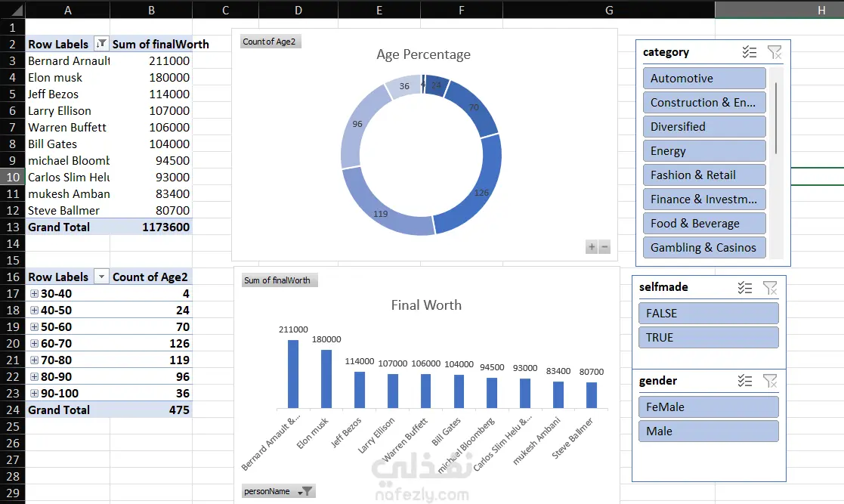Filter by Construction & En... category
Screen dimensions: 844x504
(x=704, y=102)
